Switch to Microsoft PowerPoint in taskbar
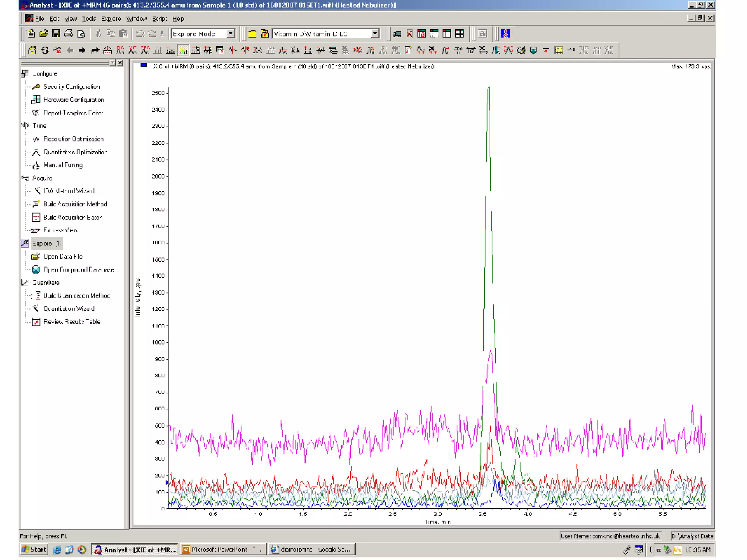Viewport: 747px width, 560px height. pos(222,549)
